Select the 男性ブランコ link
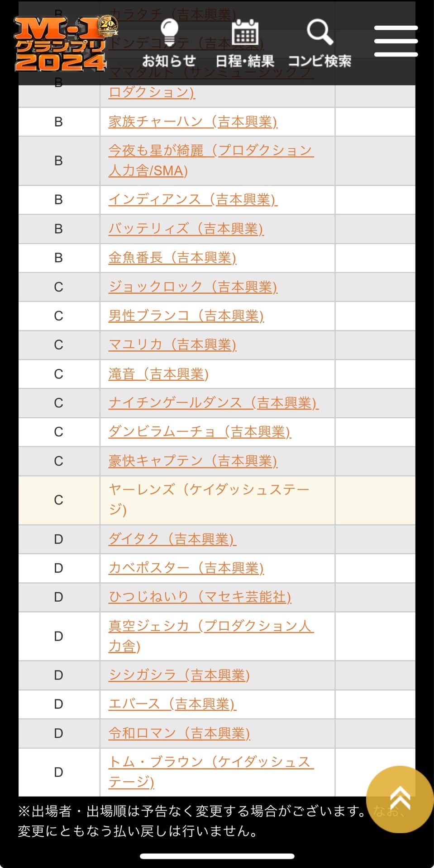 tap(186, 316)
